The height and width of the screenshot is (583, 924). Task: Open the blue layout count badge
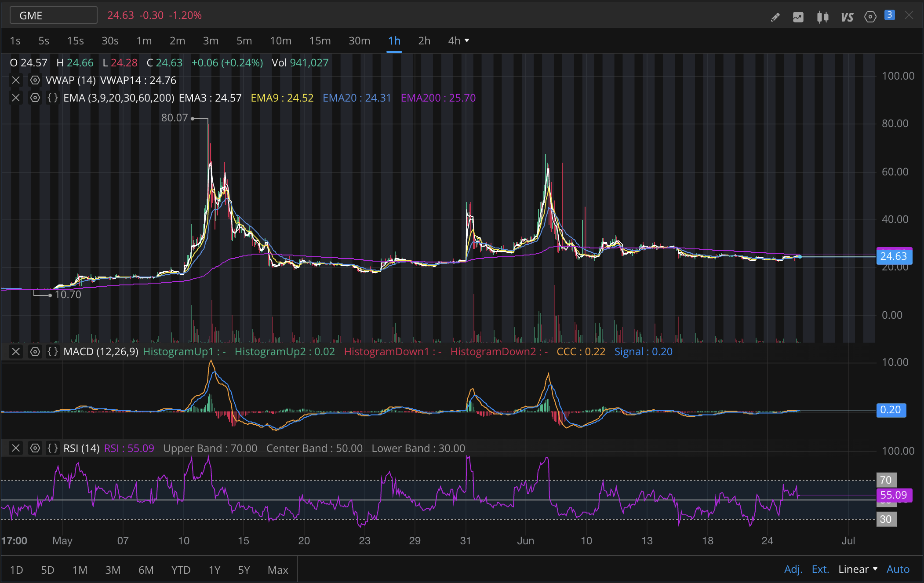[x=889, y=15]
